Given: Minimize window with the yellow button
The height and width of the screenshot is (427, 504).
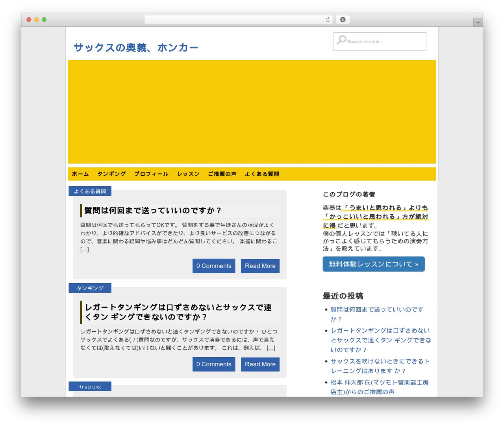Looking at the screenshot, I should click(x=36, y=20).
